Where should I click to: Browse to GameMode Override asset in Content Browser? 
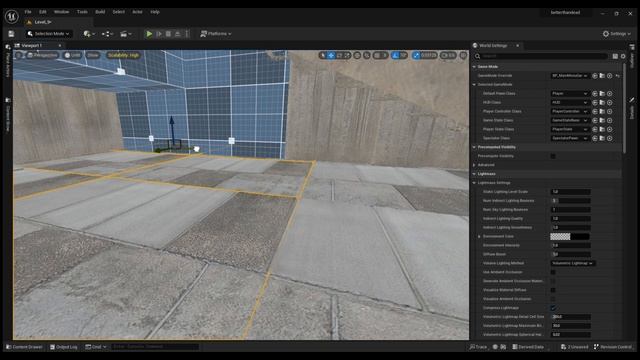pyautogui.click(x=602, y=76)
